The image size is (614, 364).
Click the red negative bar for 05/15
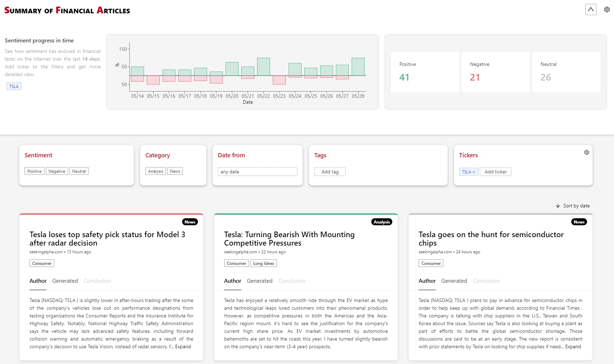click(153, 80)
